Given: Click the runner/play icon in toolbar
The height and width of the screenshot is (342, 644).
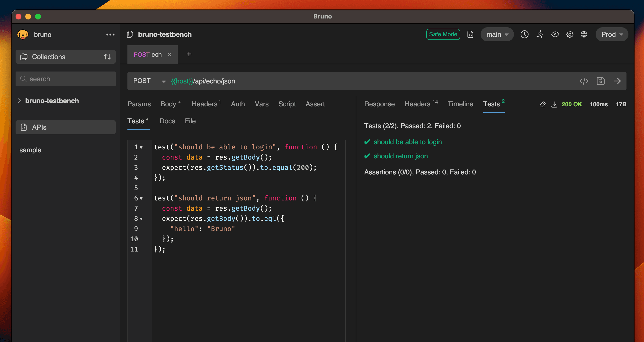Looking at the screenshot, I should coord(539,34).
